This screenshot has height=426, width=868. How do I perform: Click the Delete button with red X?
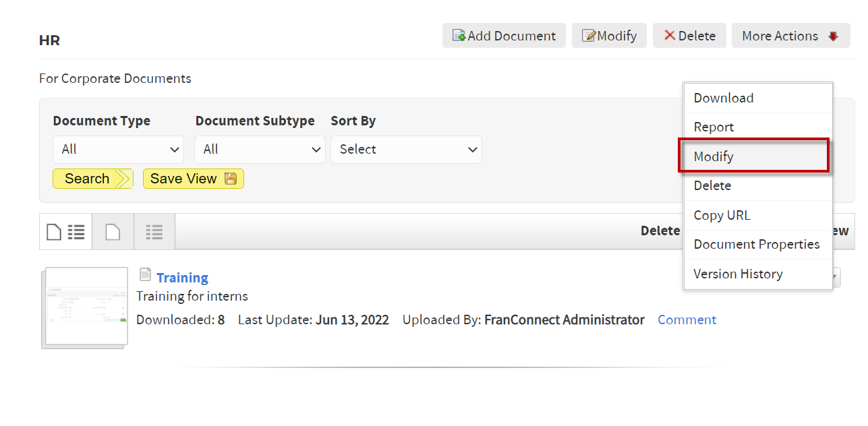click(689, 36)
